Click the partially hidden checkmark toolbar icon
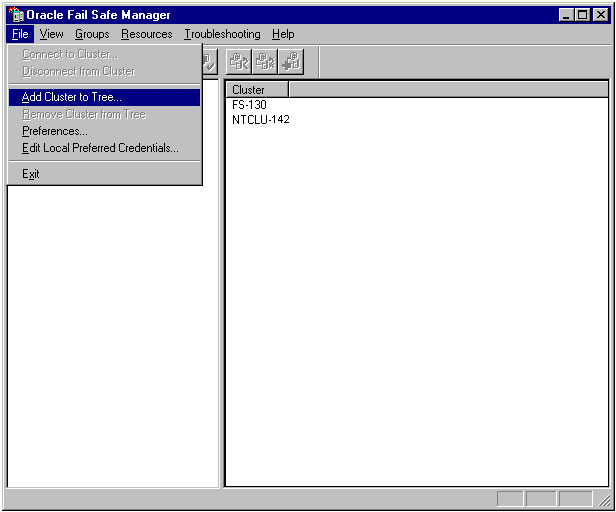The height and width of the screenshot is (512, 616). (x=209, y=62)
